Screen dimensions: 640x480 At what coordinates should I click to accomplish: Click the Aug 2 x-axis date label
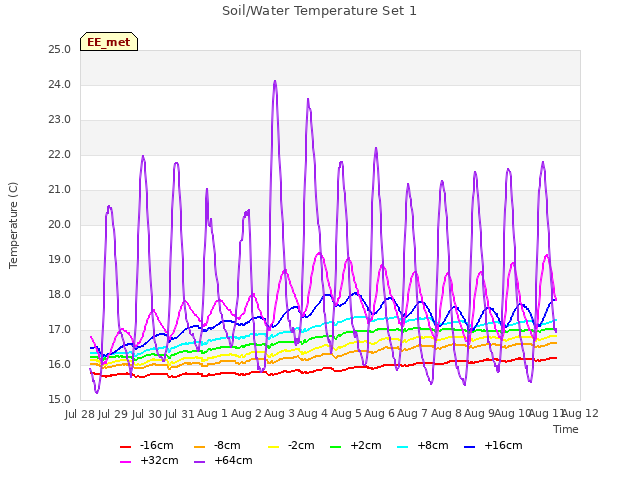tap(246, 414)
